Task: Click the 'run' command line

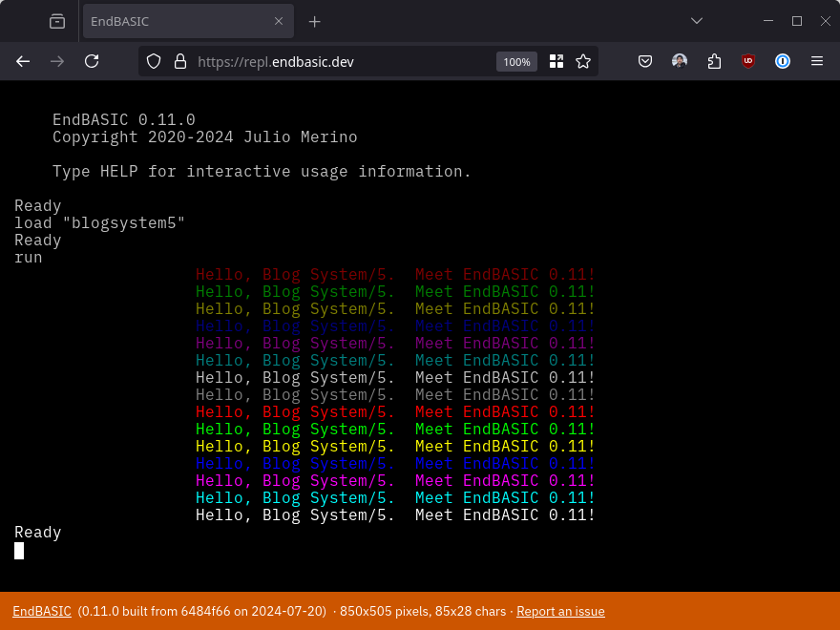Action: coord(29,258)
